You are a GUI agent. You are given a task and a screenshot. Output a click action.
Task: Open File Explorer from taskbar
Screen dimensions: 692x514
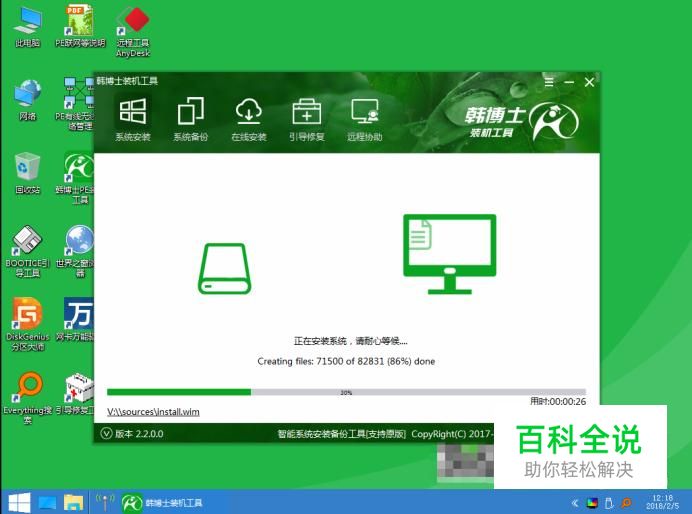74,503
